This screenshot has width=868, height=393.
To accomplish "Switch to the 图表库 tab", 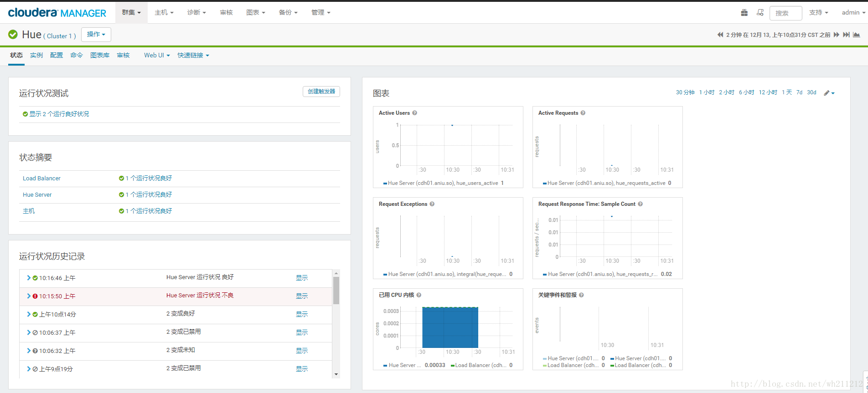I will [x=100, y=55].
